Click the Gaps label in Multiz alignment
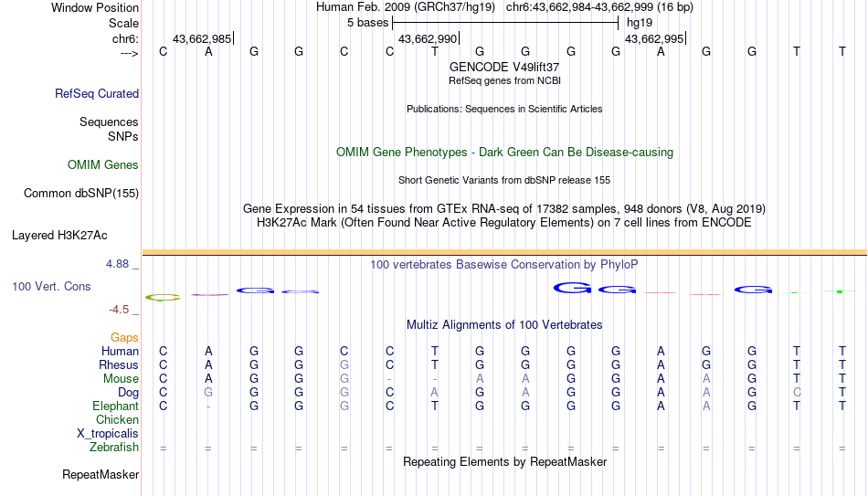This screenshot has height=496, width=868. (x=124, y=337)
